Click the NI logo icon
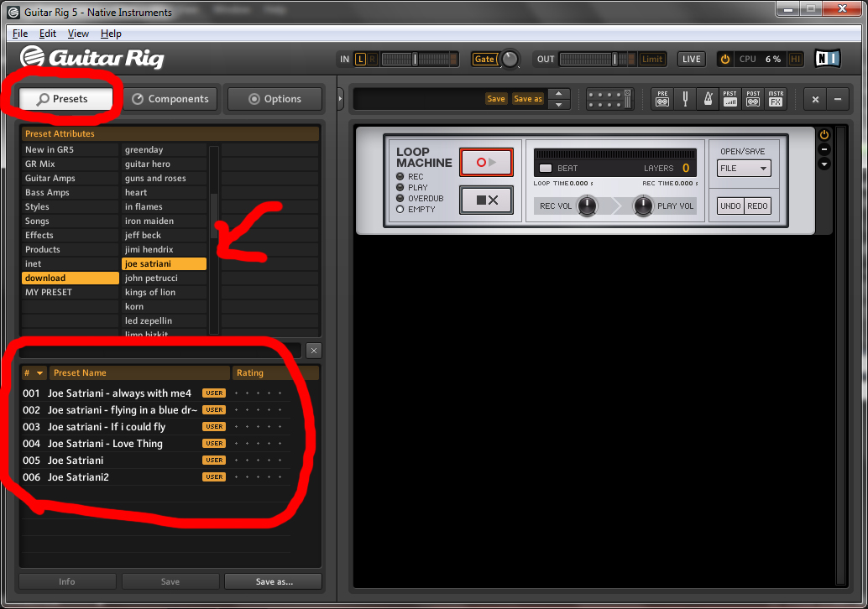Screen dimensions: 868x609 pyautogui.click(x=827, y=59)
